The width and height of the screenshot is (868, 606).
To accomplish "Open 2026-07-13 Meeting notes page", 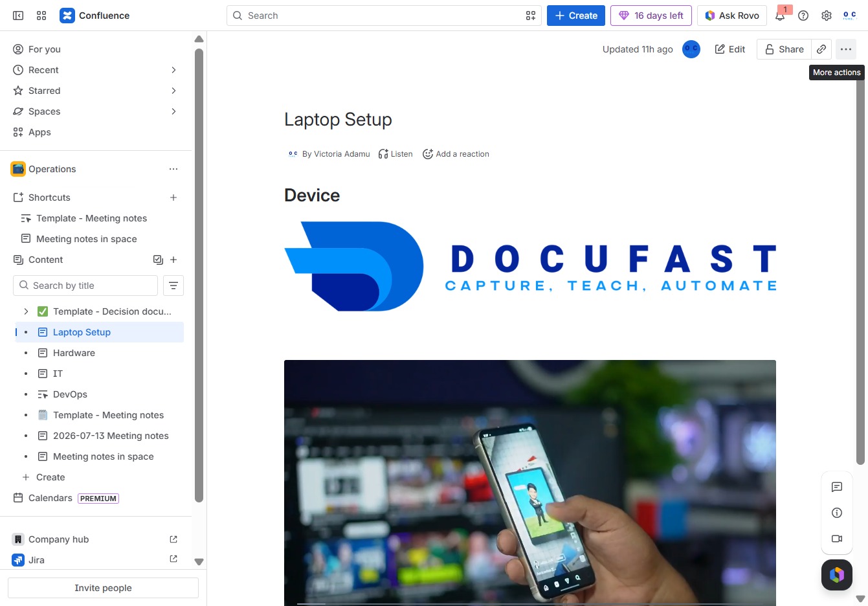I will [x=111, y=436].
